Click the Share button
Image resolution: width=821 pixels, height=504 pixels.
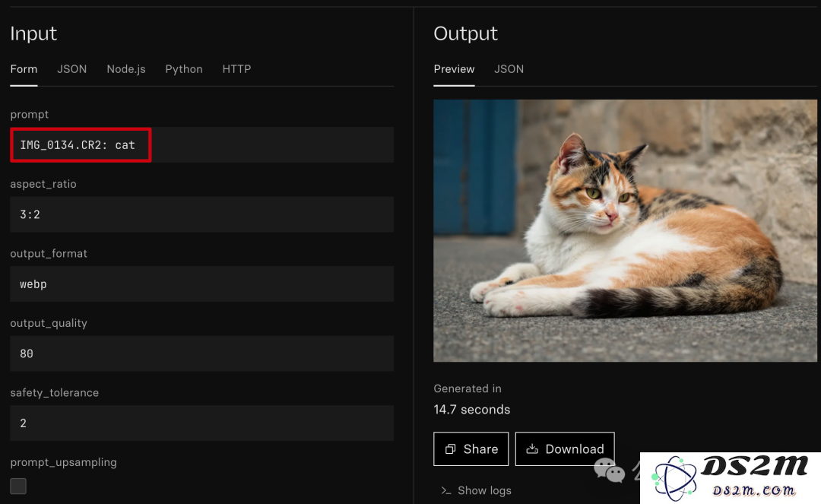[x=471, y=449]
